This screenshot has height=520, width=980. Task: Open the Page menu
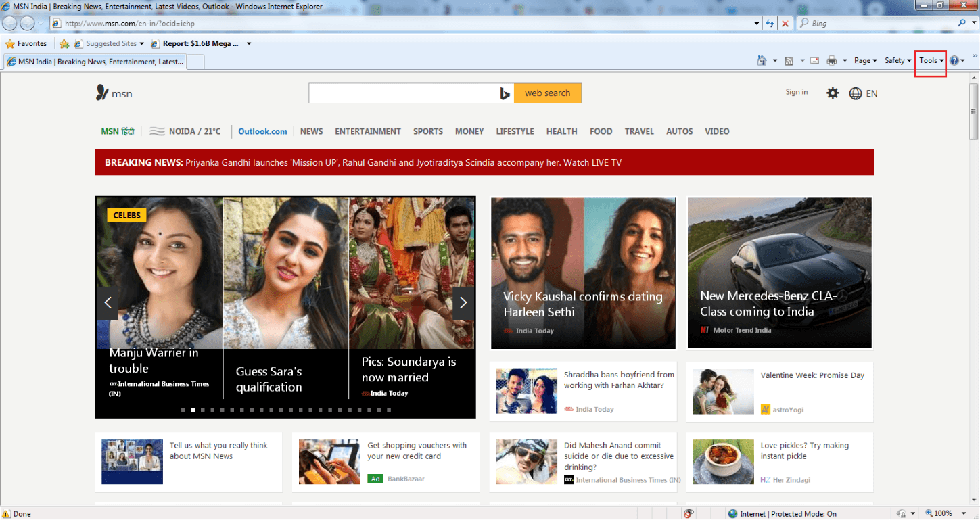click(865, 61)
